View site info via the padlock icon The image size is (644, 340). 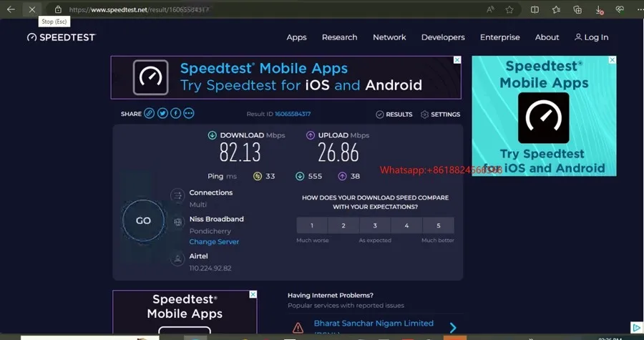click(58, 9)
